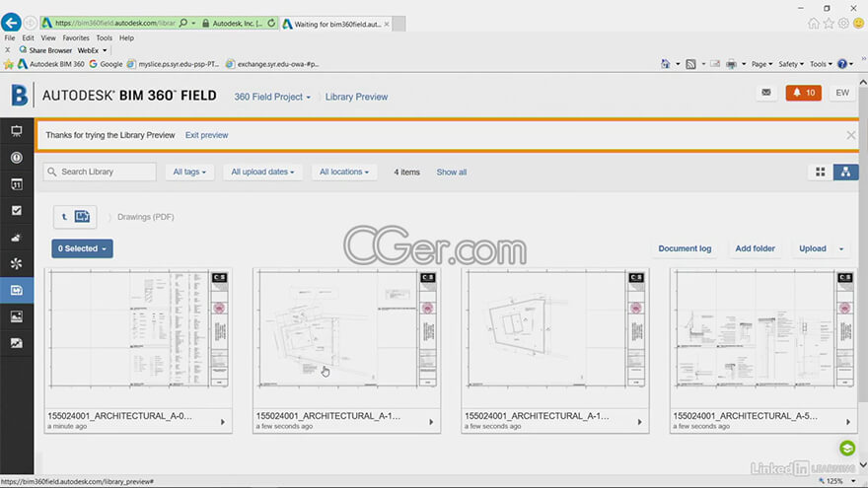
Task: Switch to grid view icon
Action: [x=821, y=173]
